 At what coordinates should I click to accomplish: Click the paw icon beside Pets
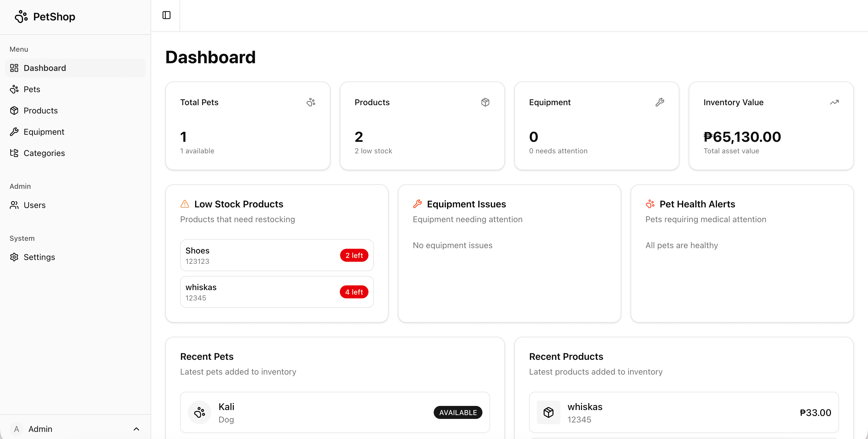pyautogui.click(x=14, y=89)
